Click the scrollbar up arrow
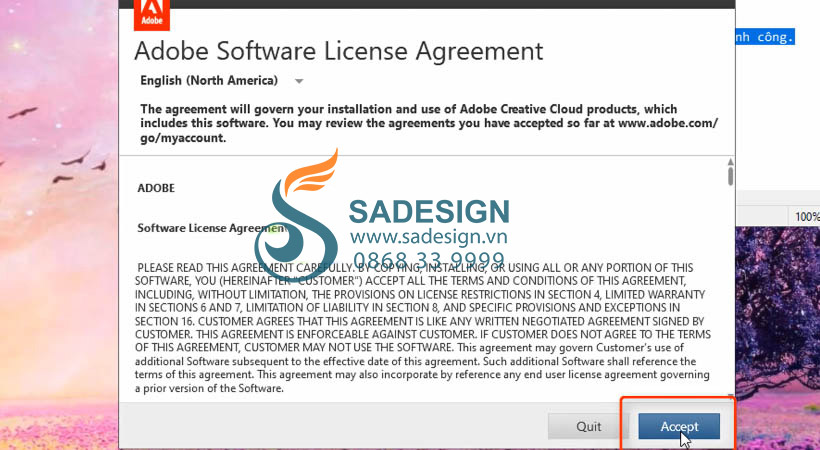Image resolution: width=820 pixels, height=450 pixels. tap(730, 163)
